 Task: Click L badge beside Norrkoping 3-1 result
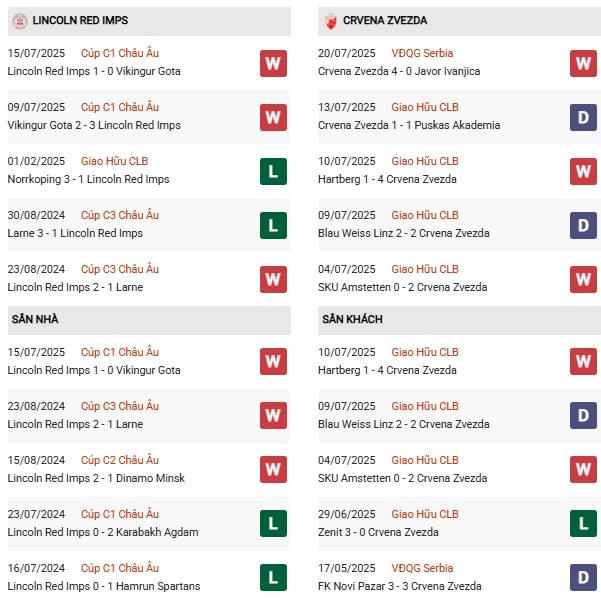click(x=273, y=172)
